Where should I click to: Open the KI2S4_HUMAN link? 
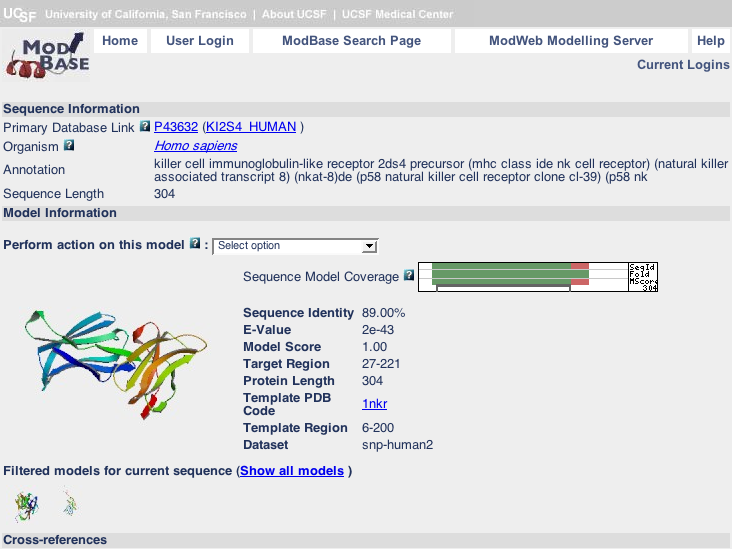pos(251,127)
